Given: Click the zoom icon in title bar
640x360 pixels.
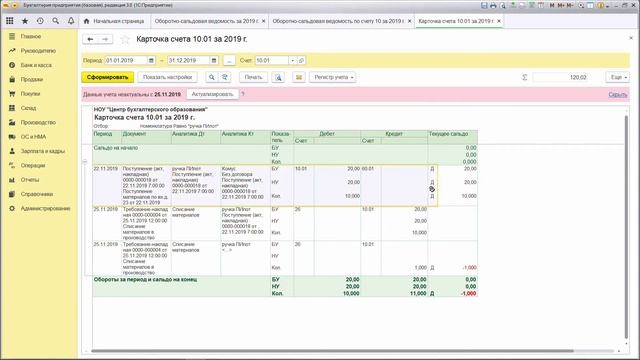Looking at the screenshot, I should pyautogui.click(x=581, y=5).
